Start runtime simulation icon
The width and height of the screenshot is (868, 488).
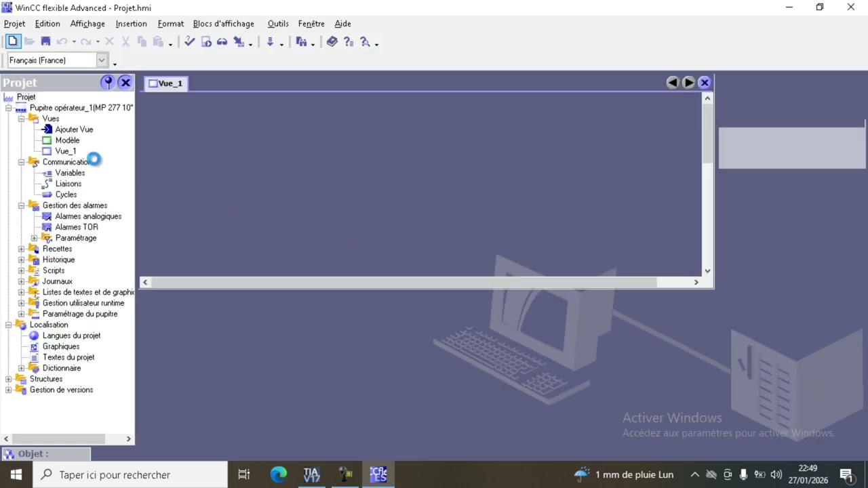pyautogui.click(x=205, y=41)
